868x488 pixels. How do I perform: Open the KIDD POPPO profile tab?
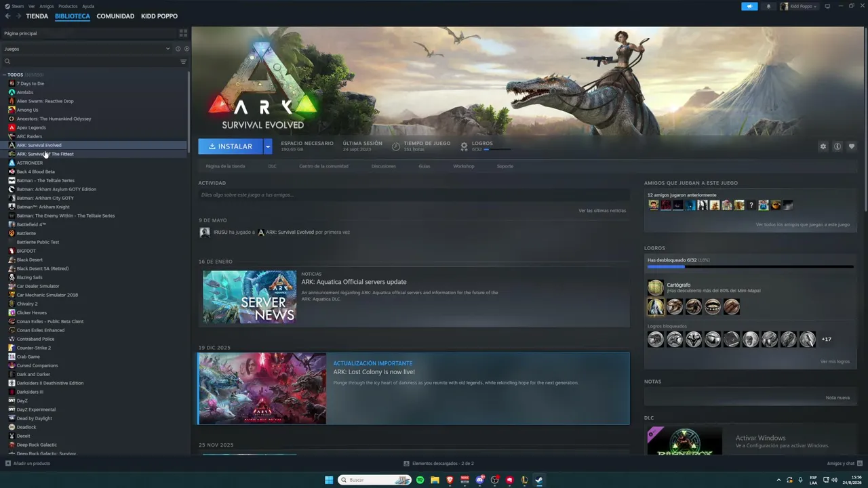(159, 16)
